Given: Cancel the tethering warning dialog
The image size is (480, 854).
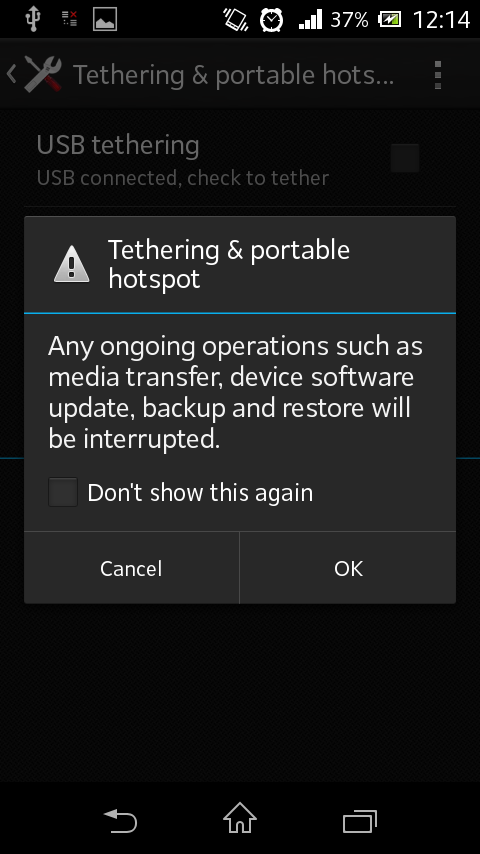Looking at the screenshot, I should pyautogui.click(x=131, y=568).
